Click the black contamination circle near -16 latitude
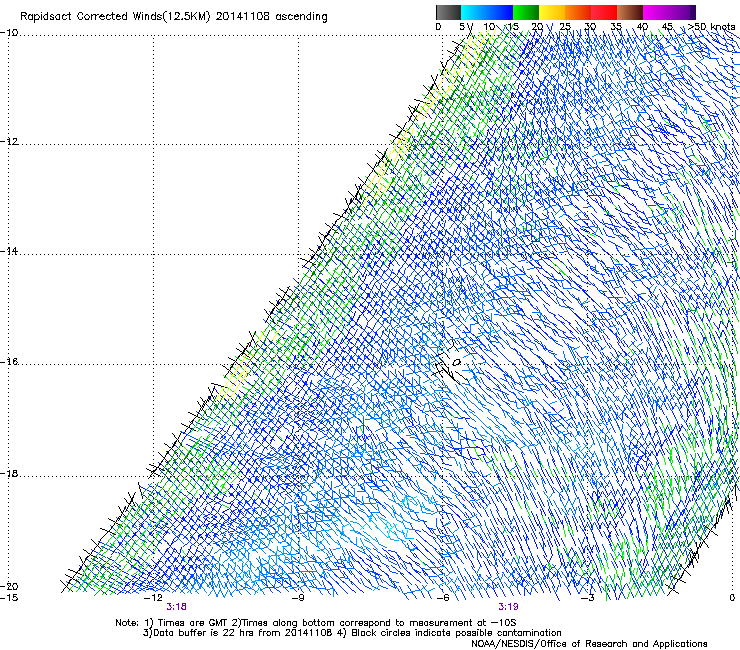The width and height of the screenshot is (740, 650). [456, 363]
